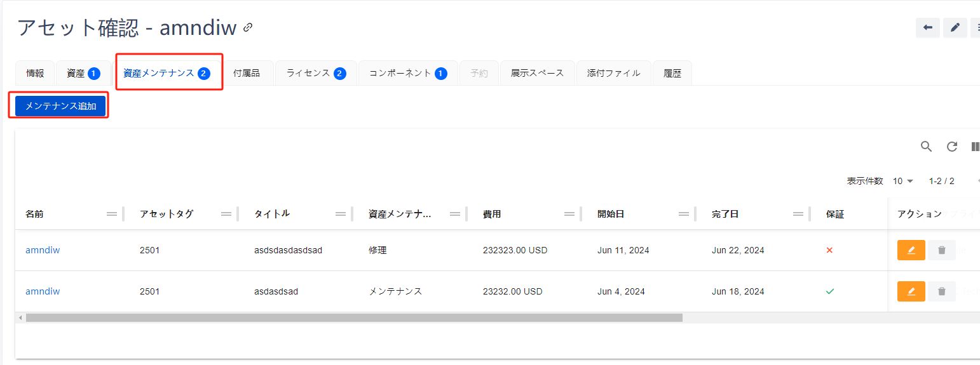Switch to the ライセンス tab
The width and height of the screenshot is (980, 365).
coord(316,73)
